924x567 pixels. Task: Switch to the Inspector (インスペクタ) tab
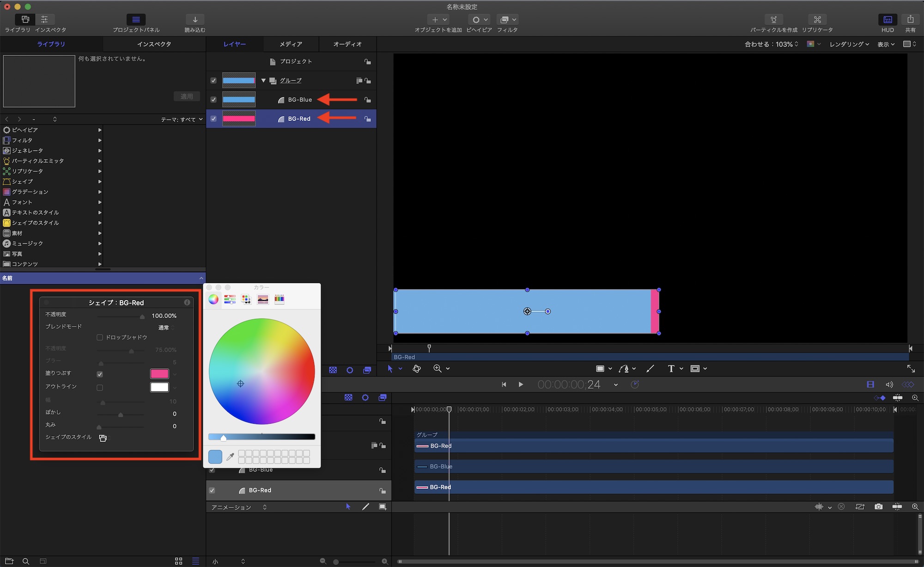pos(154,44)
